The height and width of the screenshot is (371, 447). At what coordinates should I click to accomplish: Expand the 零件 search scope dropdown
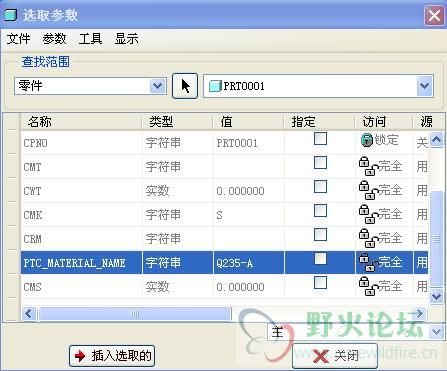pyautogui.click(x=158, y=86)
